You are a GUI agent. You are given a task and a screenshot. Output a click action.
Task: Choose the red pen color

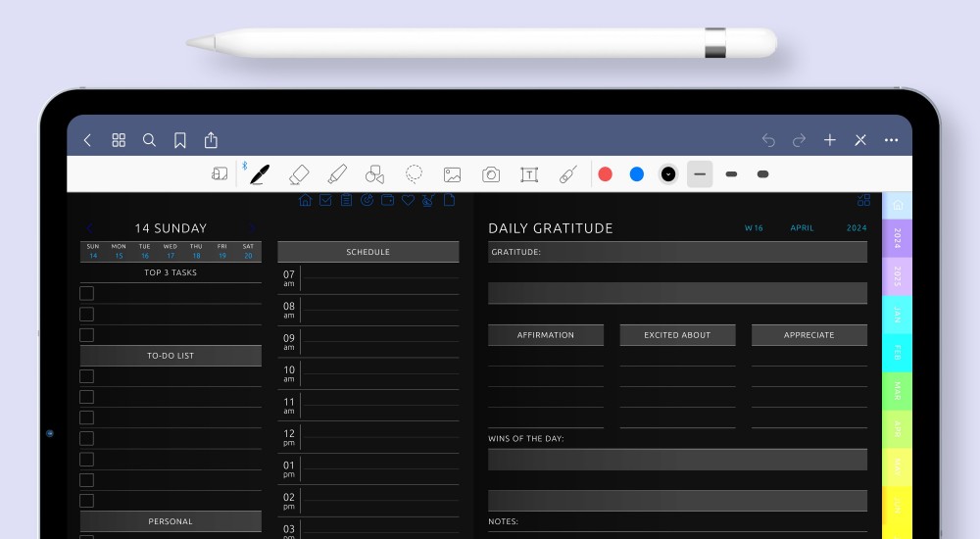[605, 174]
